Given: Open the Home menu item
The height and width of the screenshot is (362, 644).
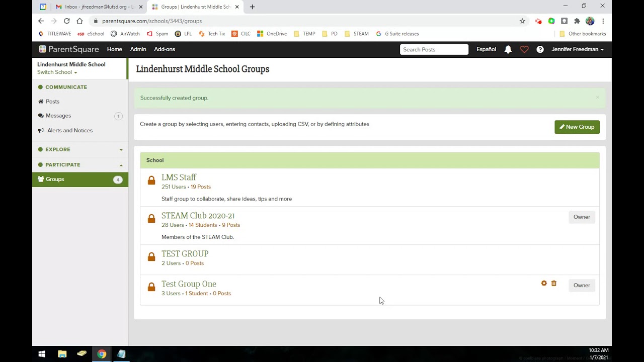Looking at the screenshot, I should tap(115, 49).
